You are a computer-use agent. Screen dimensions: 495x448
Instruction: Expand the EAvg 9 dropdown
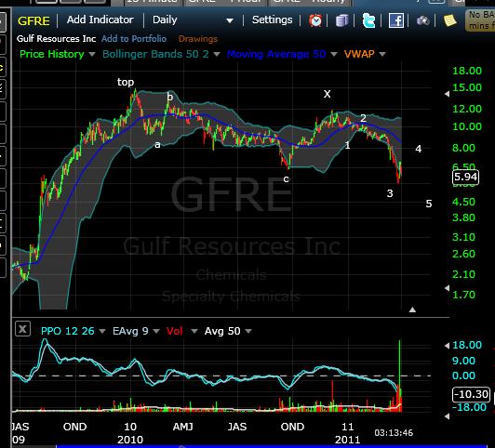[156, 331]
